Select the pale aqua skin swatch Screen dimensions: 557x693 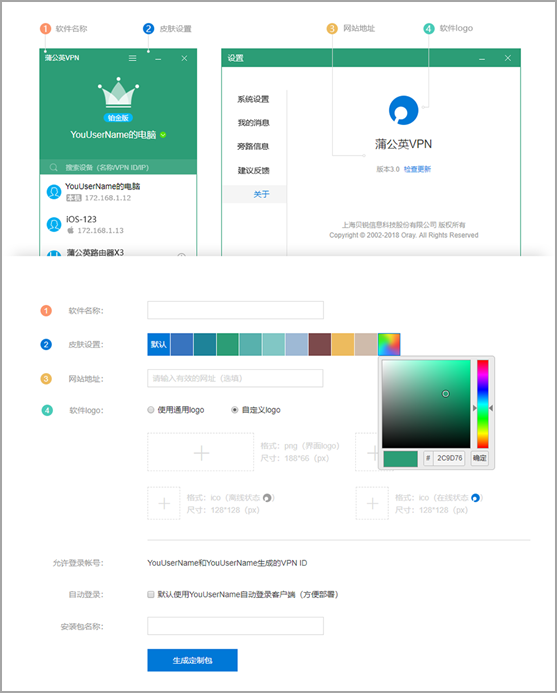point(274,344)
